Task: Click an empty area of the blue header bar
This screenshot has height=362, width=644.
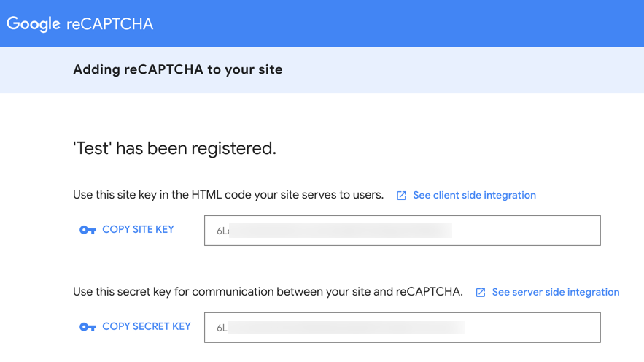Action: [395, 23]
